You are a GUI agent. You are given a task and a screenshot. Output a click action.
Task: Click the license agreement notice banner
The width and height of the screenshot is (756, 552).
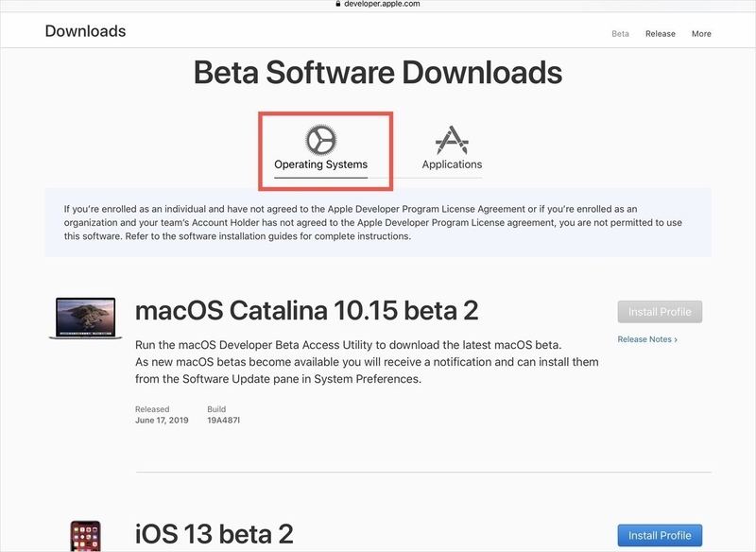click(x=378, y=222)
